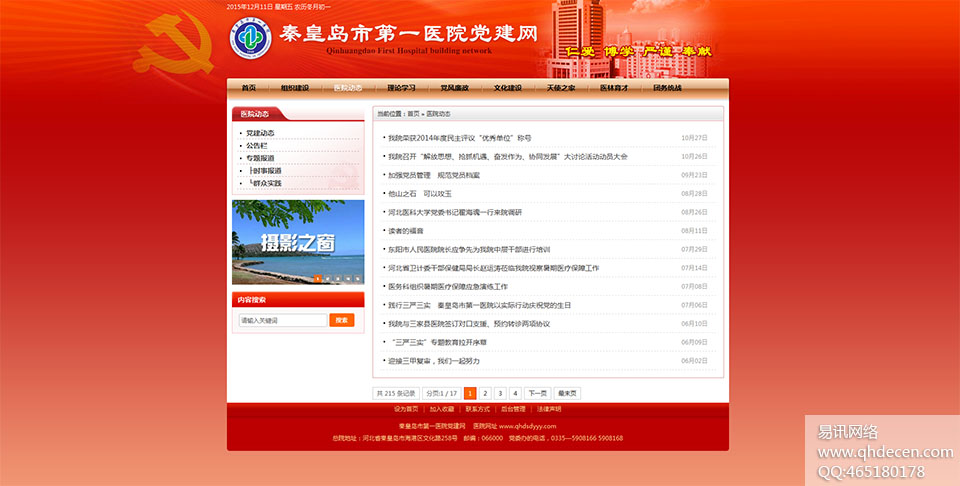The image size is (960, 486).
Task: Click the date 06月02日
Action: pyautogui.click(x=694, y=361)
